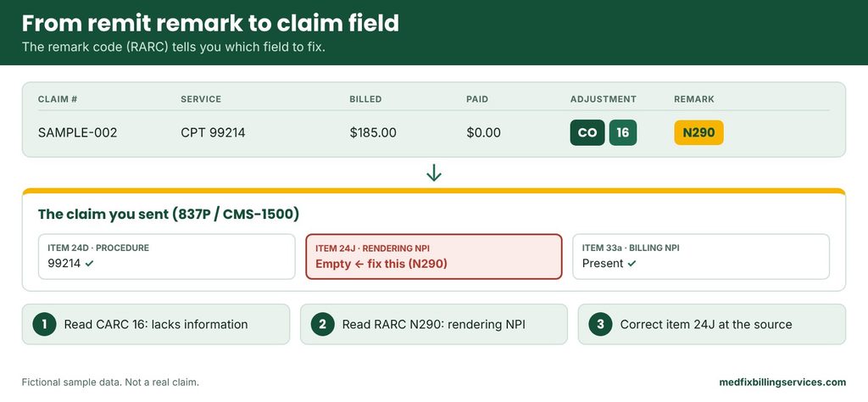Click the SAMPLE-002 claim number
Image resolution: width=868 pixels, height=402 pixels.
[x=77, y=133]
